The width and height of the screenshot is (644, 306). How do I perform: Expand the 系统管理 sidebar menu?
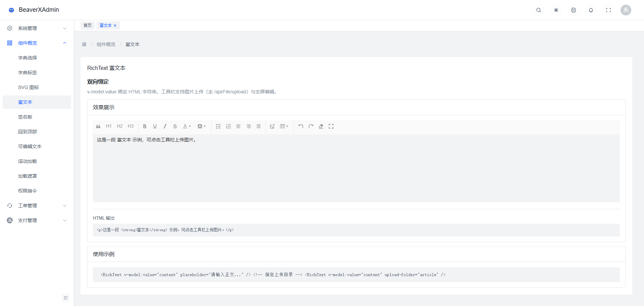[x=37, y=28]
